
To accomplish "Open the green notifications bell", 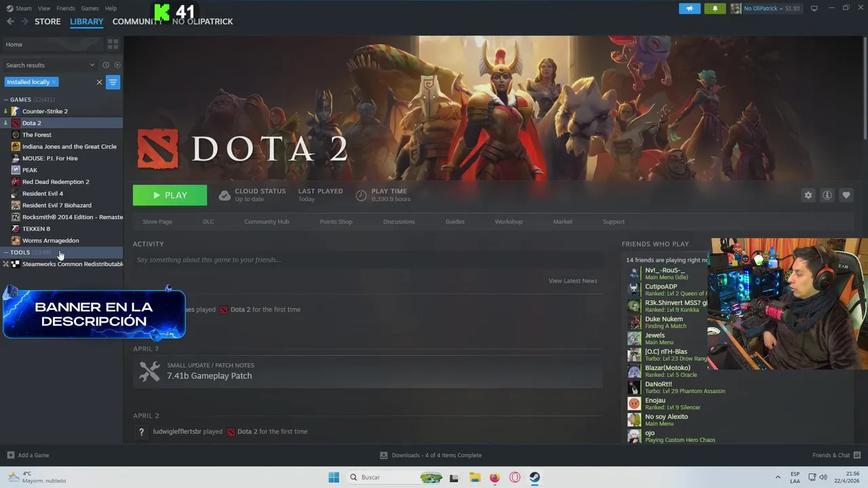I will point(715,8).
